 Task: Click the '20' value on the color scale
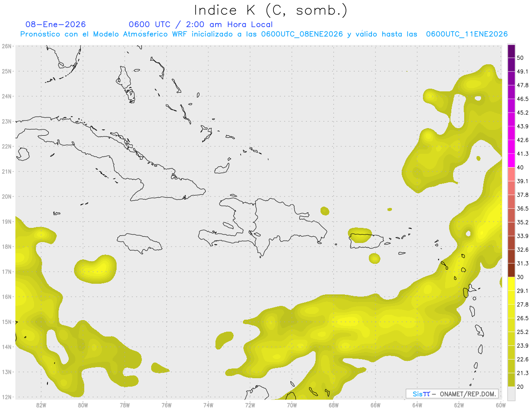click(520, 387)
